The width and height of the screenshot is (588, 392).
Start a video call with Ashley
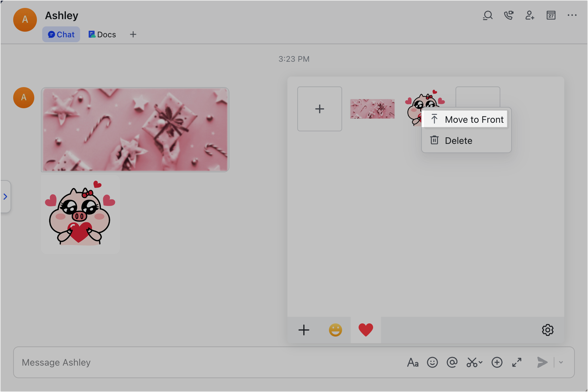509,15
